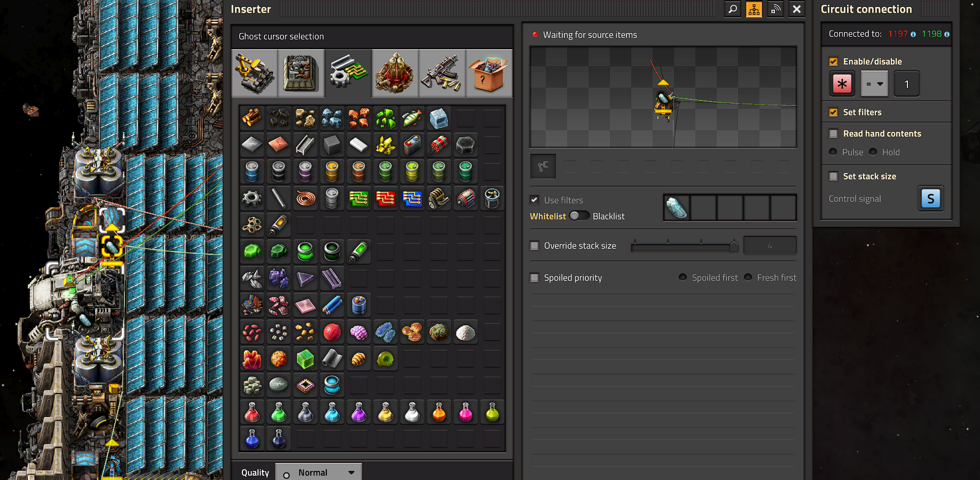Click the first filter slot with ice
Viewport: 980px width, 480px height.
(x=677, y=208)
